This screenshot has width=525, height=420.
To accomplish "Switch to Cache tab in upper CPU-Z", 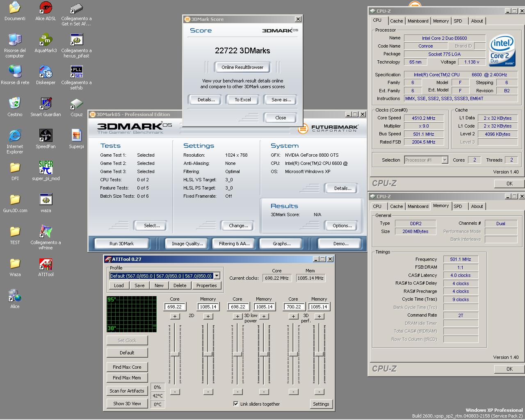I will (396, 21).
